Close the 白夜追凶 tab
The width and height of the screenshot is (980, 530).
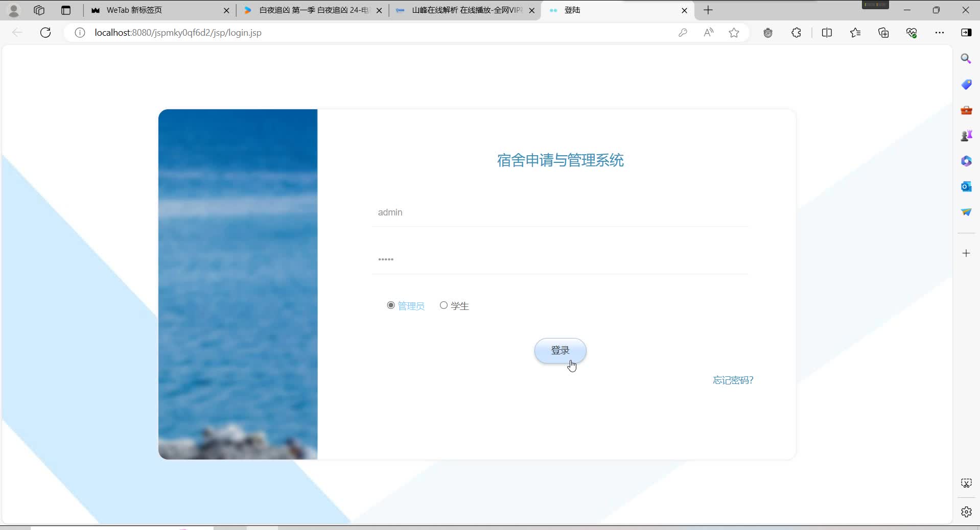[379, 10]
